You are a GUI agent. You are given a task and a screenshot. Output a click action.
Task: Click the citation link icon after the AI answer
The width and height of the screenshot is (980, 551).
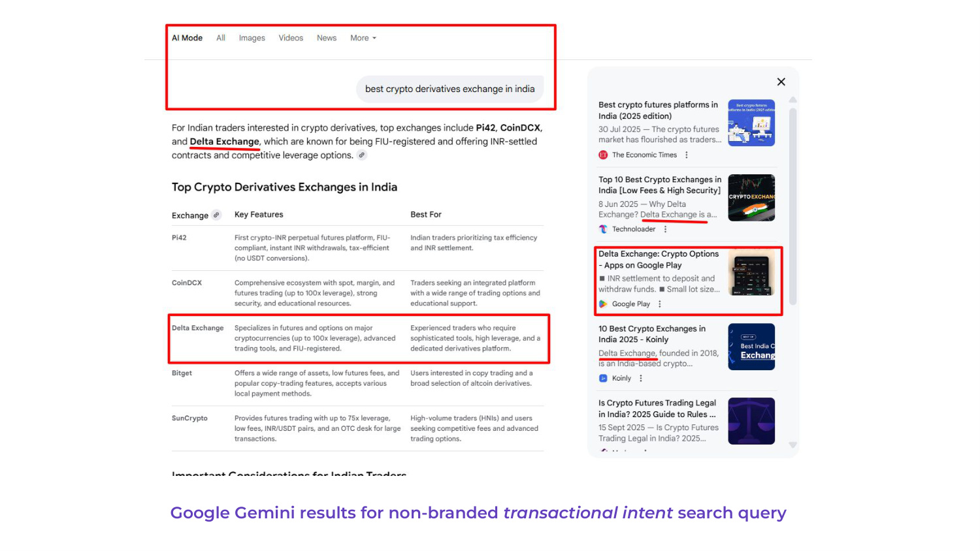point(362,155)
